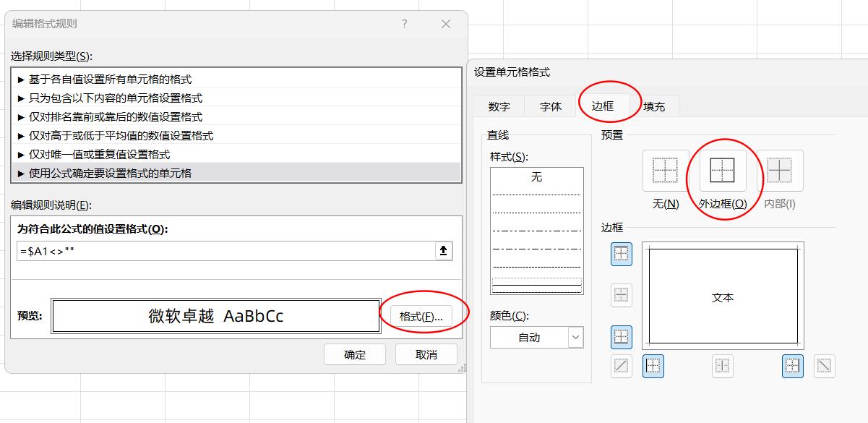
Task: Confirm with the 确定 button
Action: 355,354
